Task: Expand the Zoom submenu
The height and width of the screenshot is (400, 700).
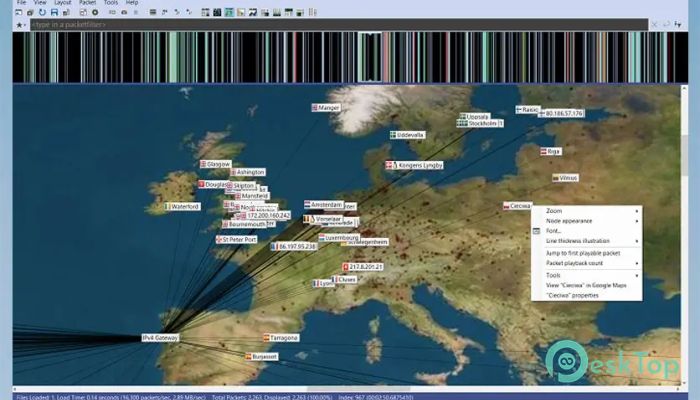Action: [x=587, y=211]
